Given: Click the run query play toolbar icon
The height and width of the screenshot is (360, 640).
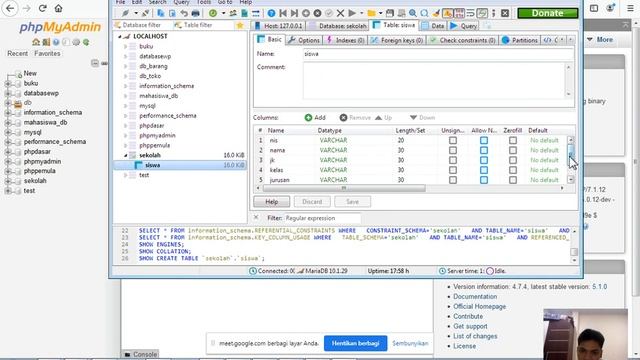Looking at the screenshot, I should point(352,13).
